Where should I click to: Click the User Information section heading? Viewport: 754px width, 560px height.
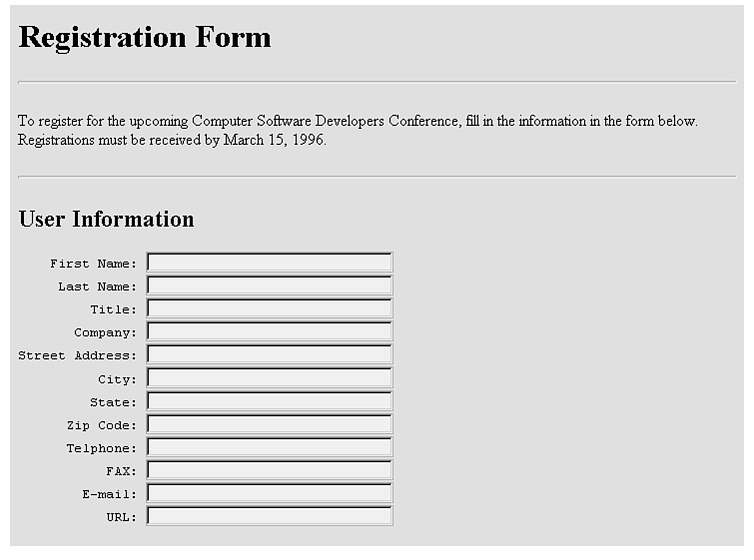tap(107, 220)
